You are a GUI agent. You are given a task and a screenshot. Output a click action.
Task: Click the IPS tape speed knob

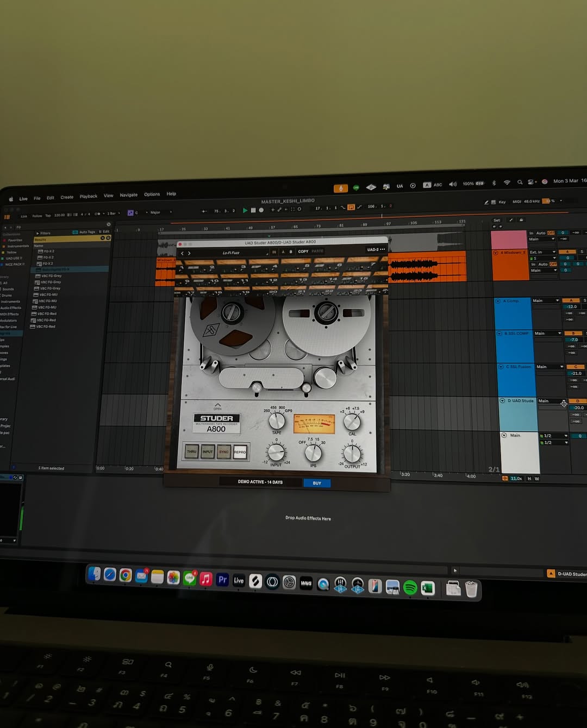[x=314, y=453]
